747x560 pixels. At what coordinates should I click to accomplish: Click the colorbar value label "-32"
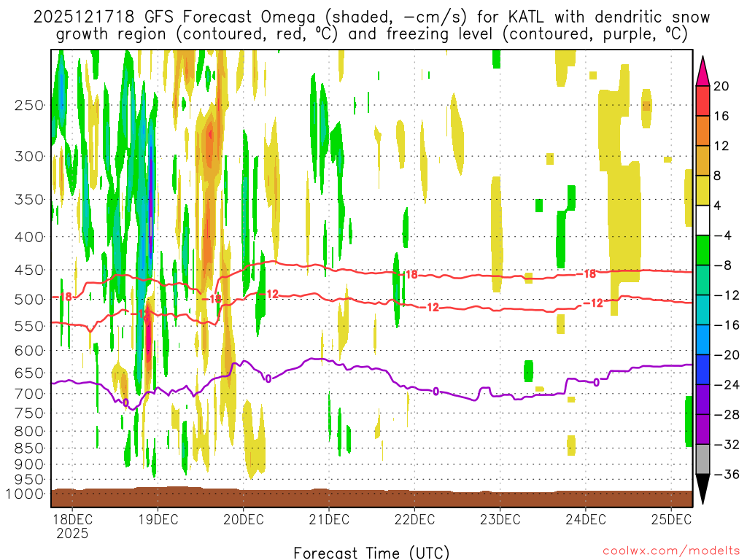[x=727, y=444]
